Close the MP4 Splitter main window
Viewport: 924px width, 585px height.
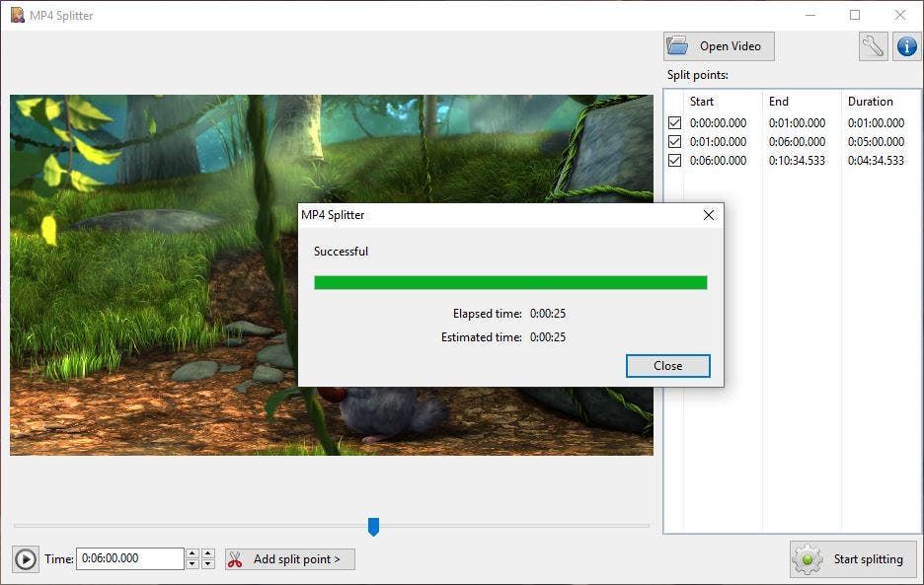point(900,16)
